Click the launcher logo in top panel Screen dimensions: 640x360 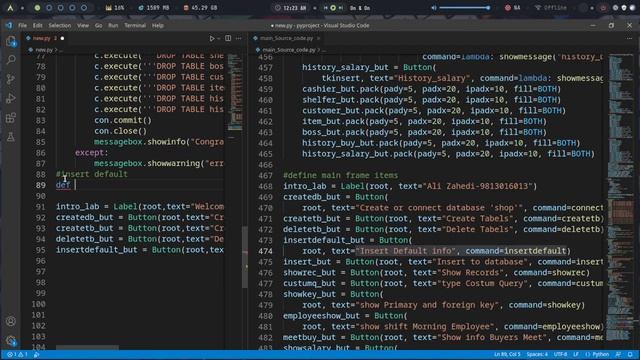(x=10, y=8)
